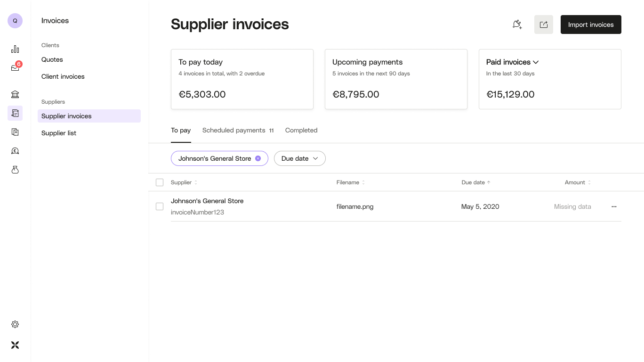Open Supplier list in the sidebar
This screenshot has height=362, width=644.
(58, 133)
